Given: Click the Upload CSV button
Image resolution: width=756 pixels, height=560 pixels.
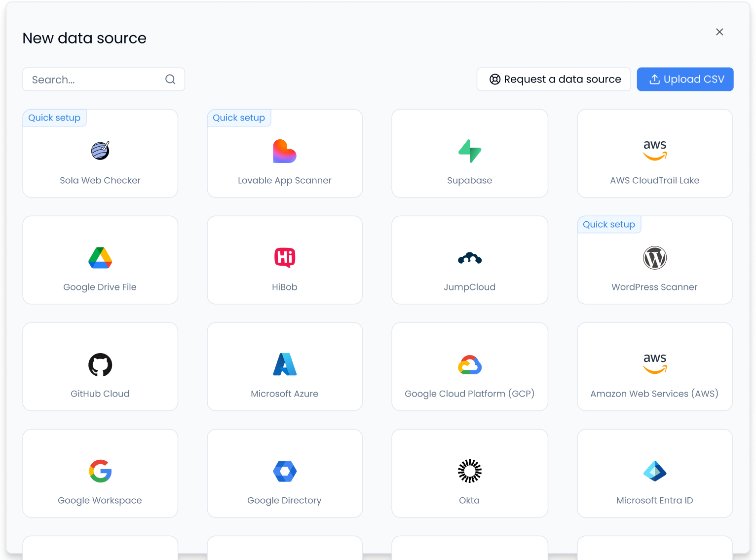Looking at the screenshot, I should point(684,80).
